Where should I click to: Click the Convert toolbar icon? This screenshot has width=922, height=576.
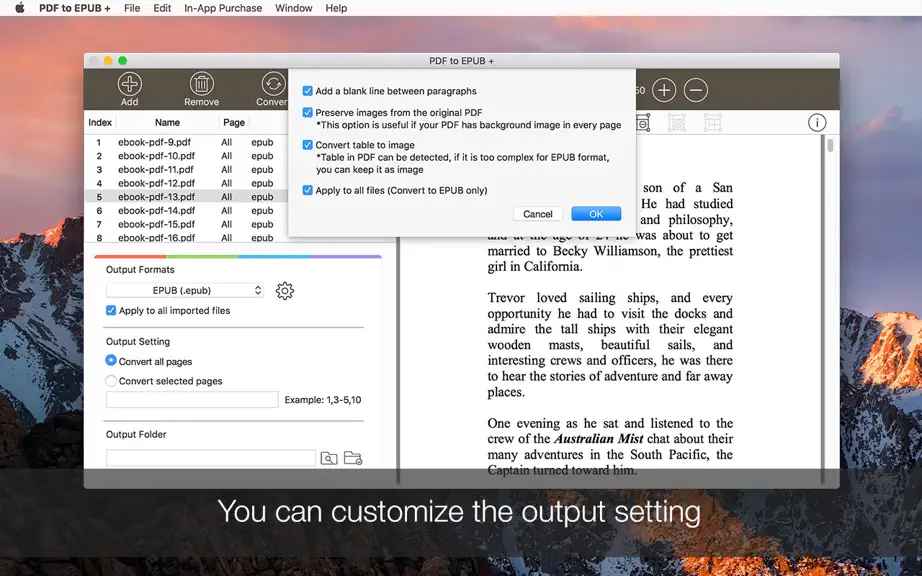273,84
